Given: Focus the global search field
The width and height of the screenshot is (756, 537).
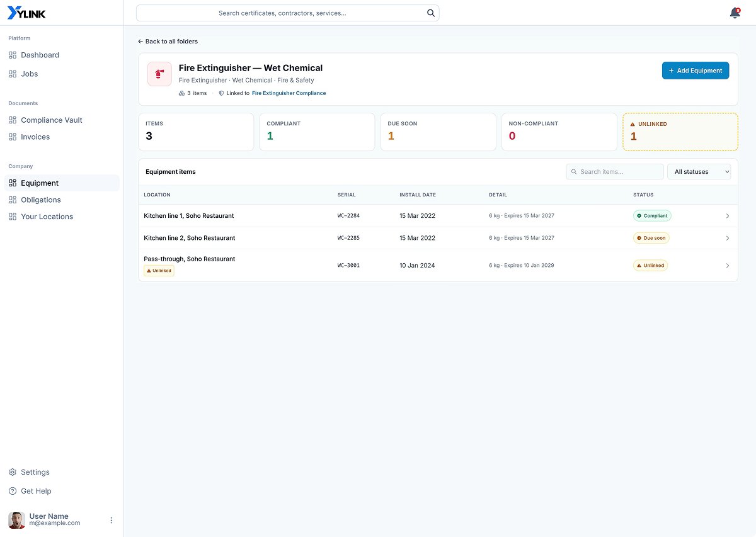Looking at the screenshot, I should click(287, 13).
